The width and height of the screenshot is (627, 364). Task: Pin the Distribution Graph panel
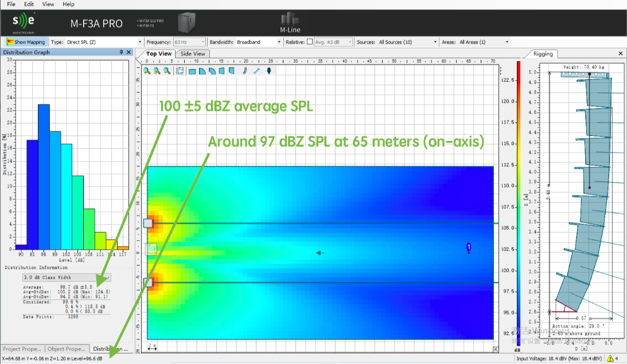[121, 52]
